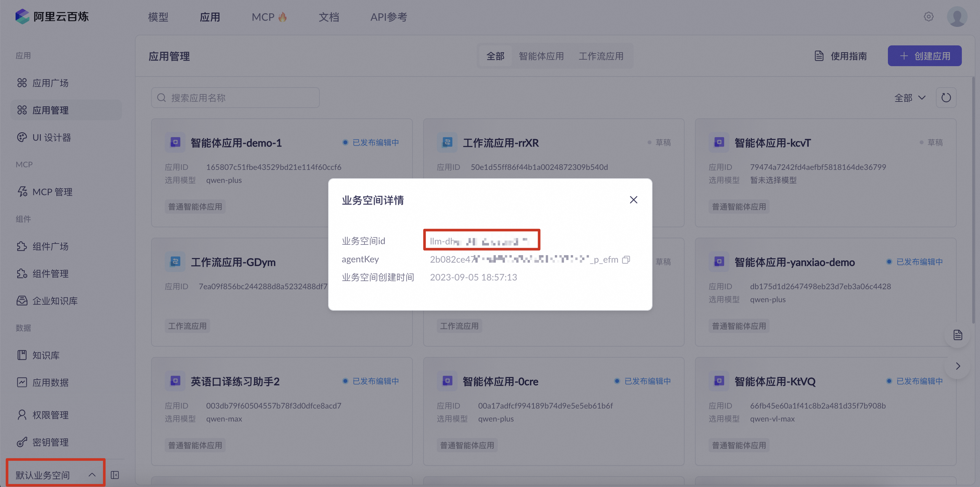980x487 pixels.
Task: Click the 智能体应用-kcvT title
Action: (772, 143)
